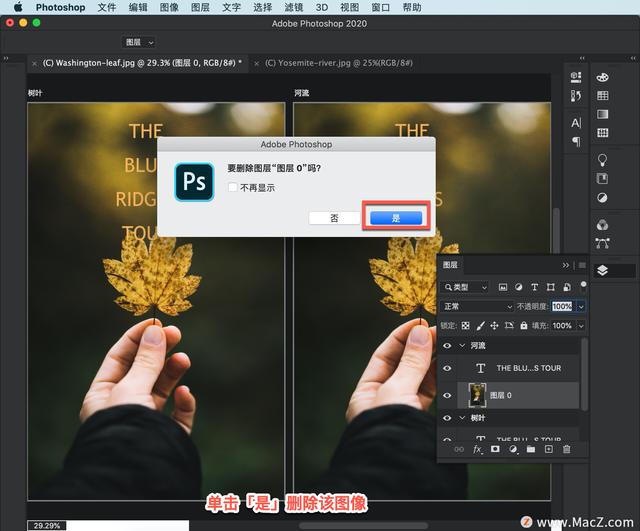Click the 是 button to confirm deletion
Image resolution: width=640 pixels, height=531 pixels.
[396, 218]
